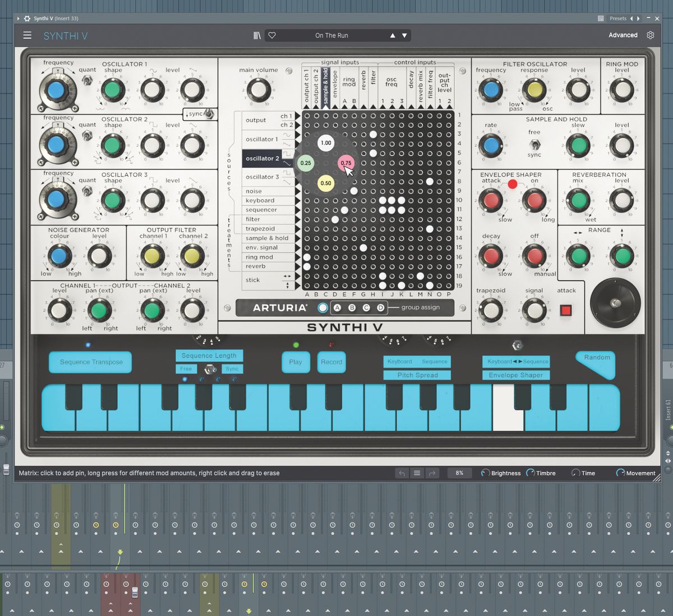The image size is (673, 616).
Task: Click the Time macro knob
Action: pyautogui.click(x=575, y=473)
